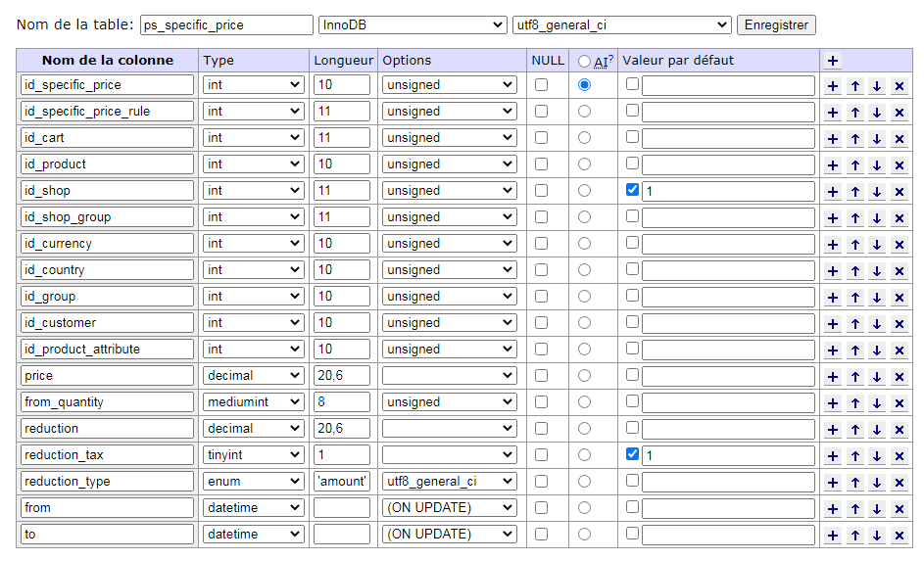
Task: Open options dropdown for reduction column
Action: coord(449,429)
